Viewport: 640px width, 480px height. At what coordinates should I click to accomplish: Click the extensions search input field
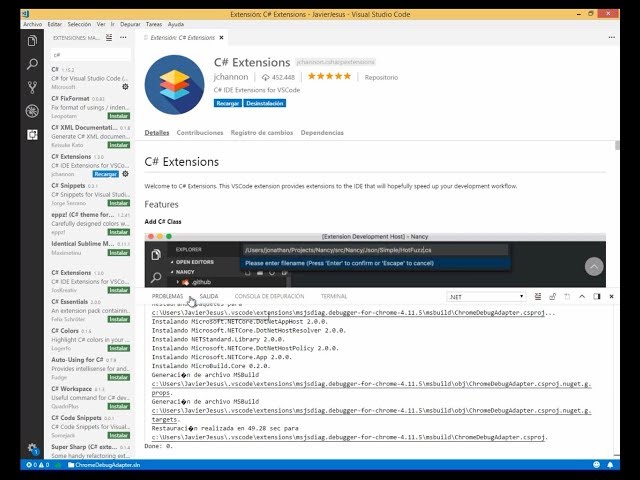click(x=91, y=55)
